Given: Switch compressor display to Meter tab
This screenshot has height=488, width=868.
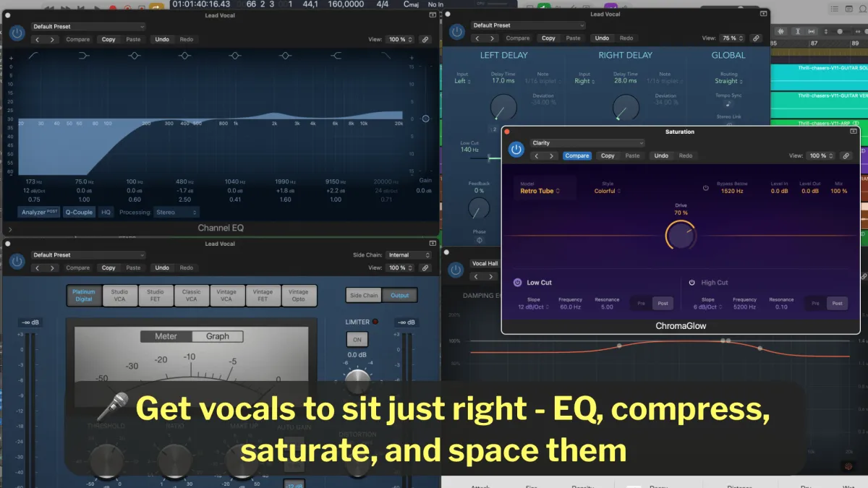Looking at the screenshot, I should pos(166,336).
